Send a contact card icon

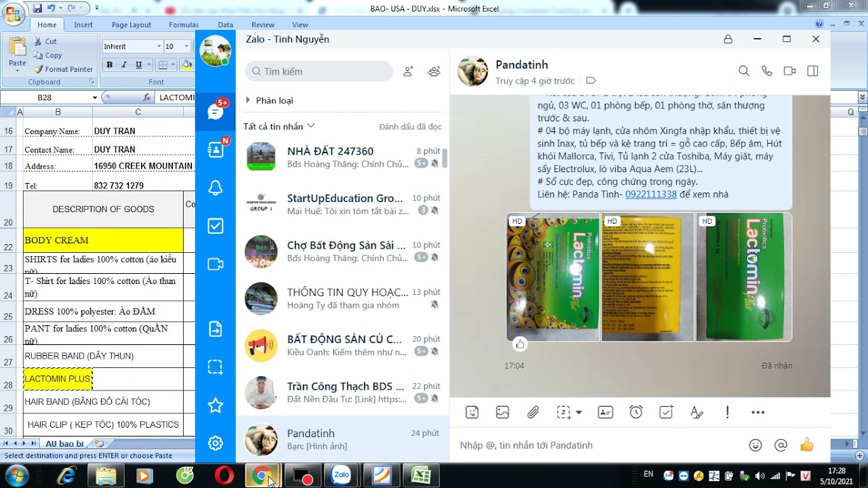pyautogui.click(x=606, y=412)
